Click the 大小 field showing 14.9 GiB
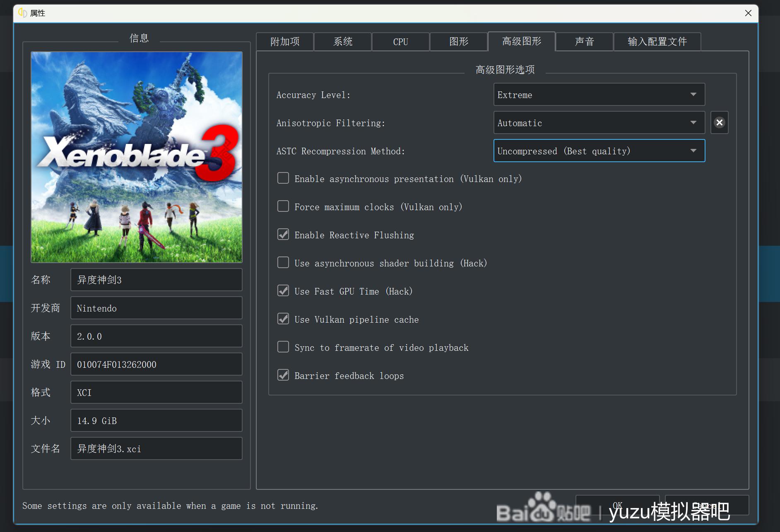 click(156, 420)
